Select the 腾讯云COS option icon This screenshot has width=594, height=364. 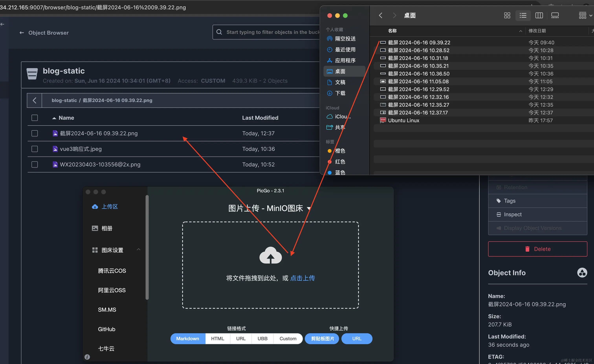[112, 271]
